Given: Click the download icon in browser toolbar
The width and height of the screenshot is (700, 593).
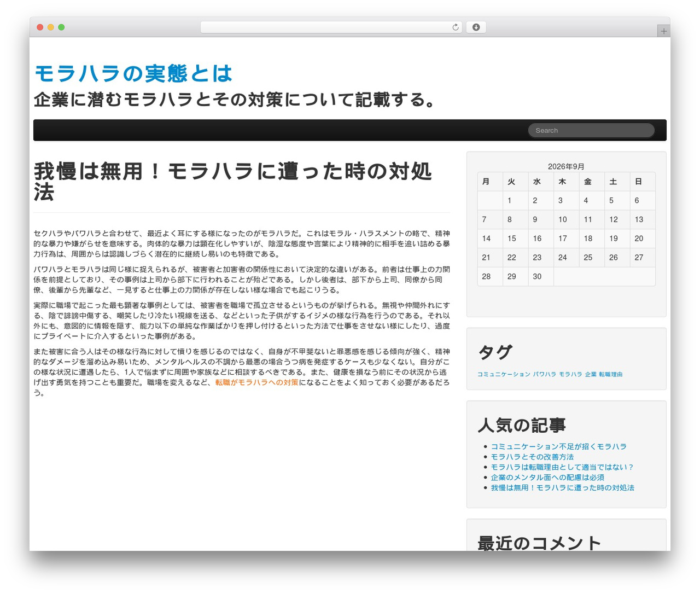Looking at the screenshot, I should (476, 27).
